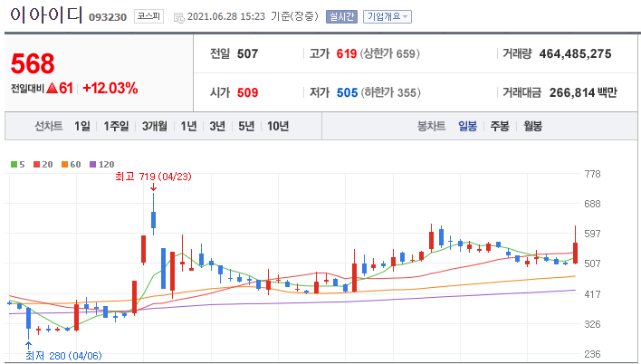641x364 pixels.
Task: Click the 코스피 market label
Action: [x=148, y=16]
